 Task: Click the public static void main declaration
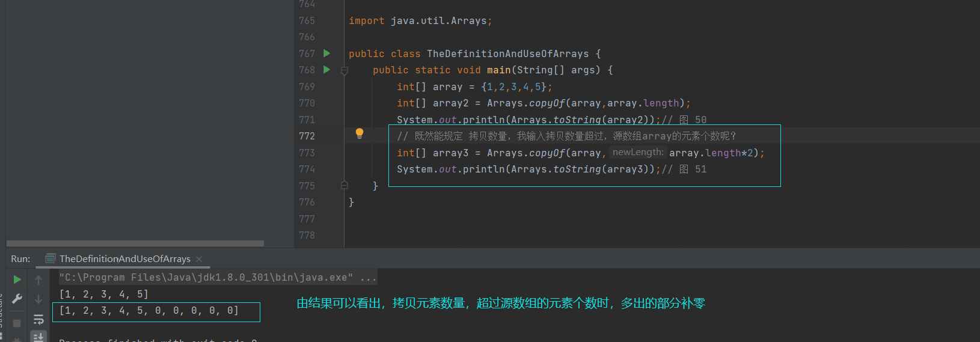[x=492, y=70]
